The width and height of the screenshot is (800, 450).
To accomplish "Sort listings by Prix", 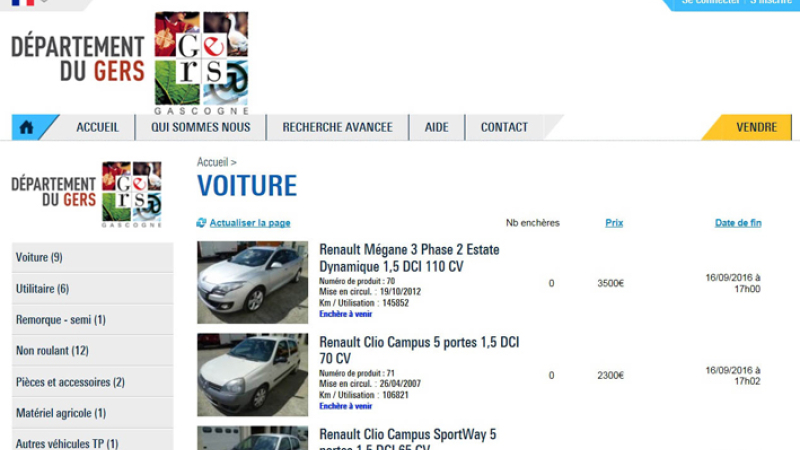I will 614,223.
